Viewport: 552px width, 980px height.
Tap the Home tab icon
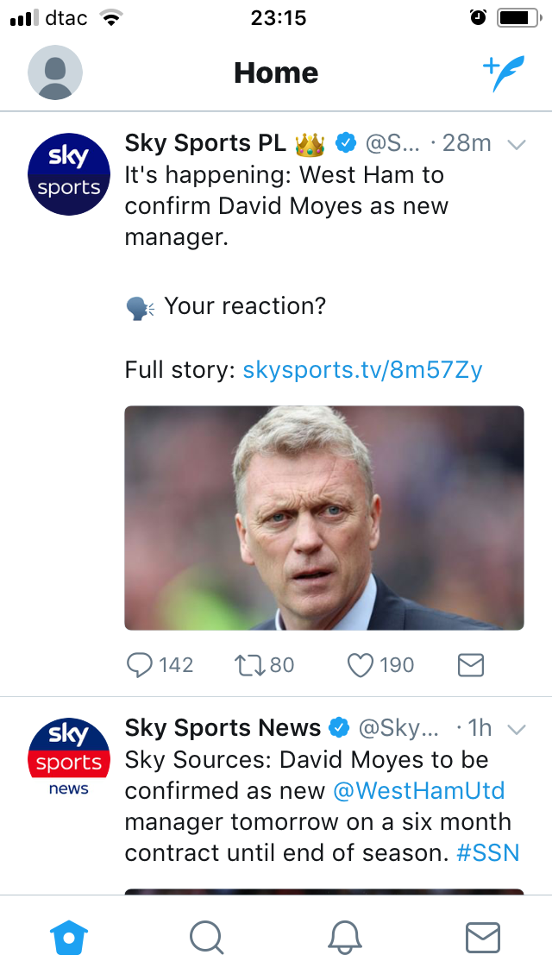[x=69, y=938]
